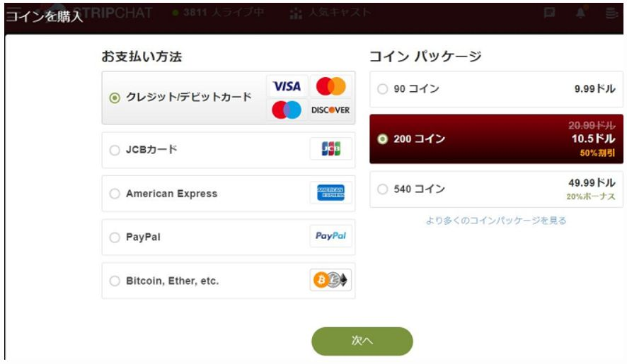627x364 pixels.
Task: Click the green 次へ button
Action: 362,341
